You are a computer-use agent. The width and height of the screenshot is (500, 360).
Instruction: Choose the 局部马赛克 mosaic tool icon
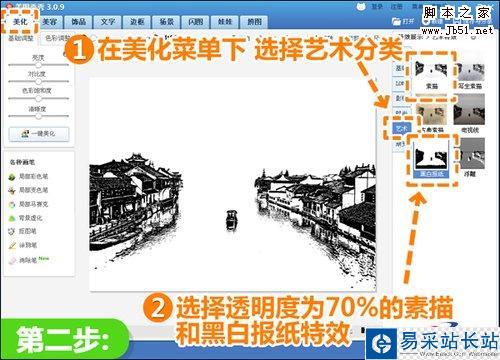tap(12, 205)
